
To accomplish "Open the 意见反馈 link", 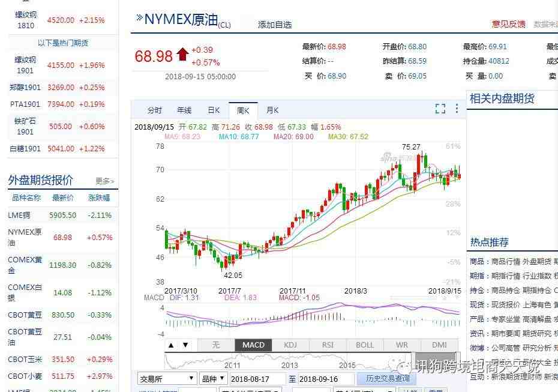I will [x=509, y=24].
